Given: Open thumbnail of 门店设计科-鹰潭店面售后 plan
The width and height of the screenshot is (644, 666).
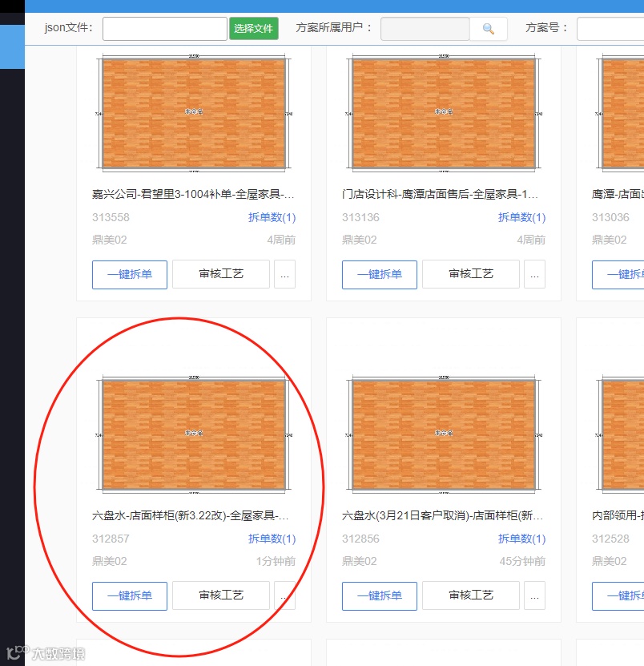Looking at the screenshot, I should click(444, 114).
